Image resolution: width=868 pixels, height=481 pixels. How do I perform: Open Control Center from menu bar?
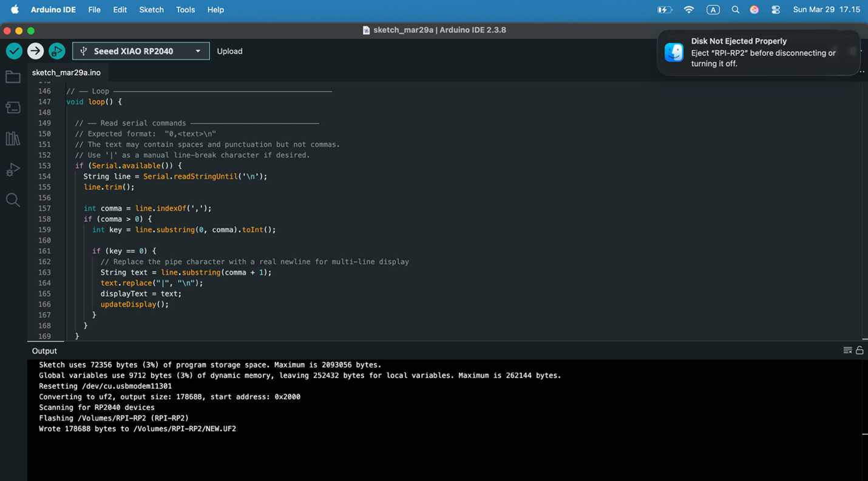[x=776, y=10]
